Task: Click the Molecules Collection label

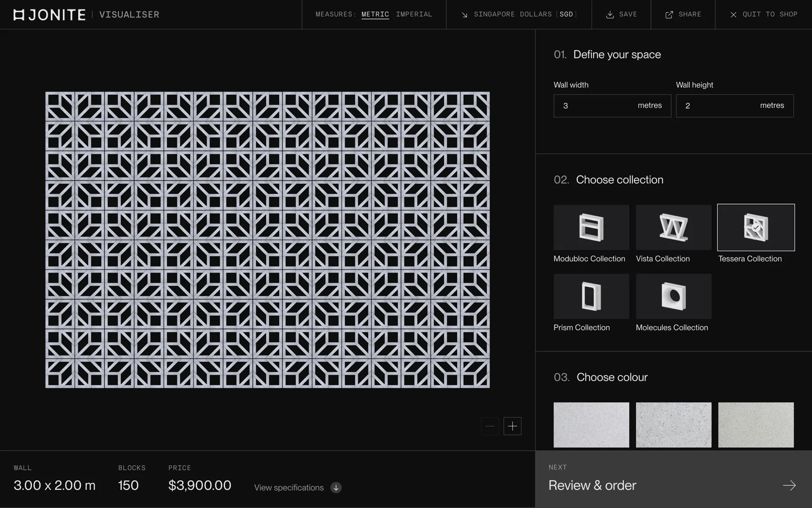Action: 672,327
